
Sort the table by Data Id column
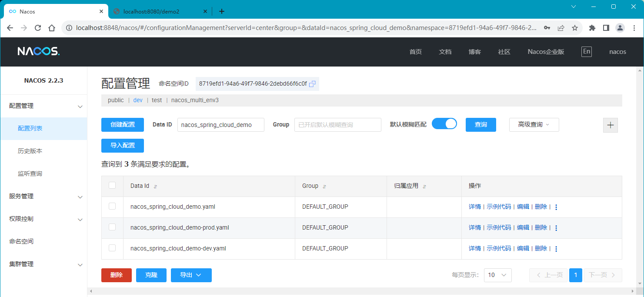pyautogui.click(x=155, y=186)
